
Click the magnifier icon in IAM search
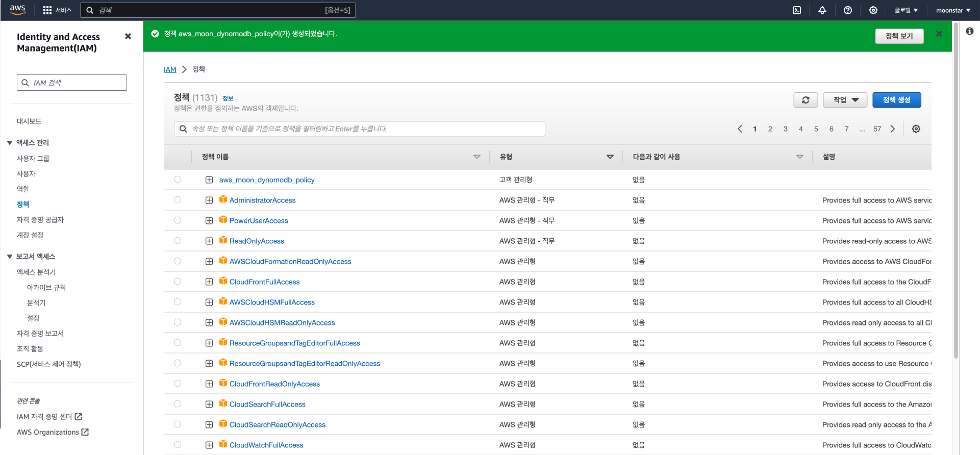coord(25,83)
